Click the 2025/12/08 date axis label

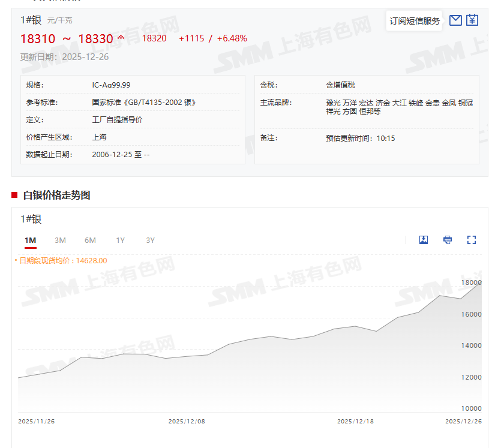187,422
